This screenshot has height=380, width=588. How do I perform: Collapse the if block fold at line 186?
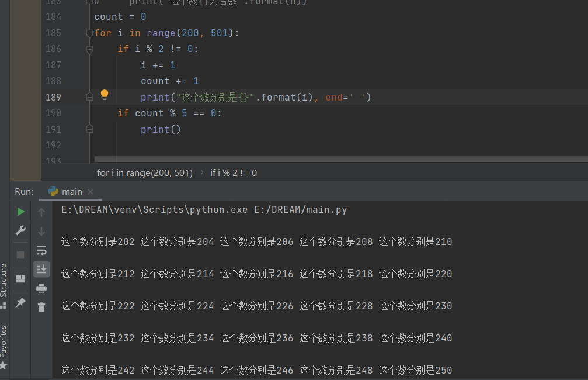coord(89,49)
